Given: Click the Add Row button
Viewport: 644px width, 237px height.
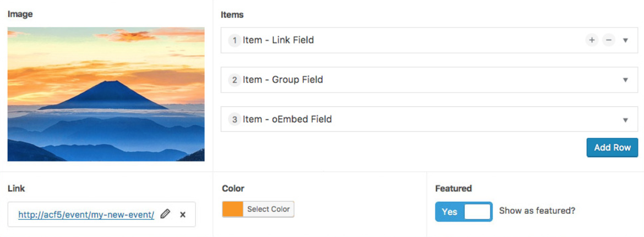Looking at the screenshot, I should tap(613, 148).
